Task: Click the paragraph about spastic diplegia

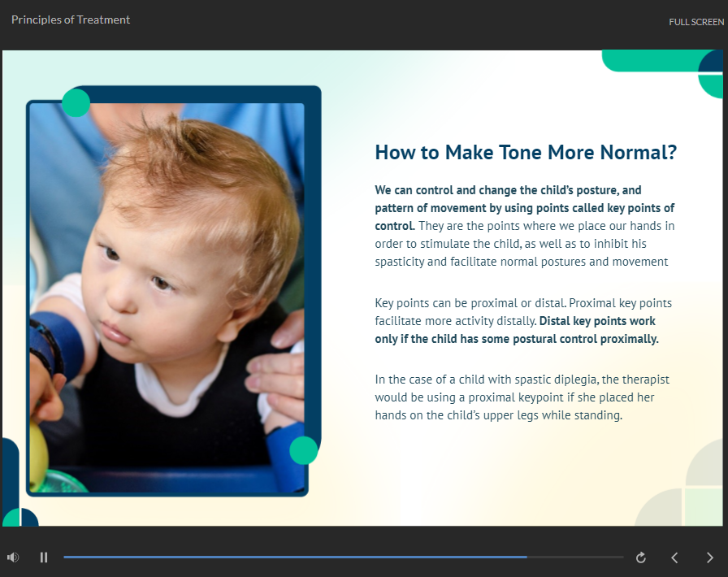Action: tap(522, 397)
